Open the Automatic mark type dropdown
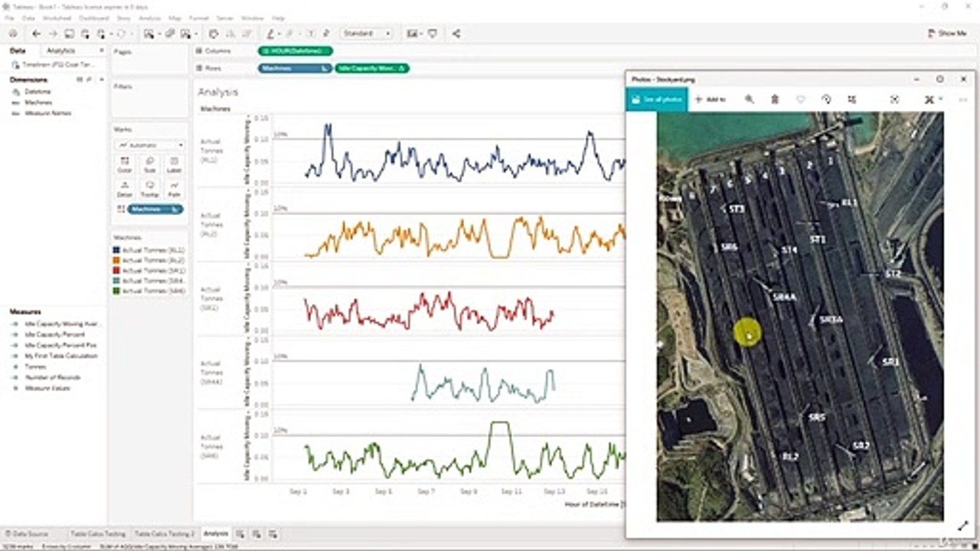 click(149, 145)
